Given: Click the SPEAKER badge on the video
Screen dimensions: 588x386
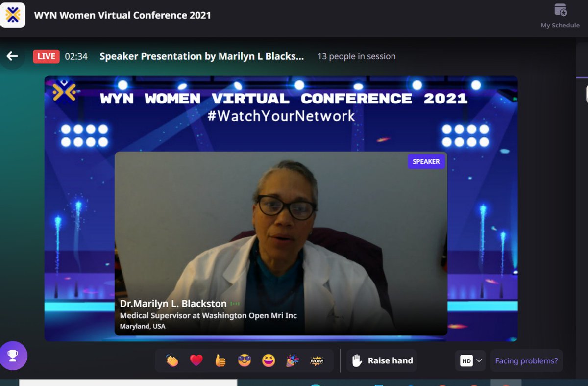Looking at the screenshot, I should [x=426, y=161].
